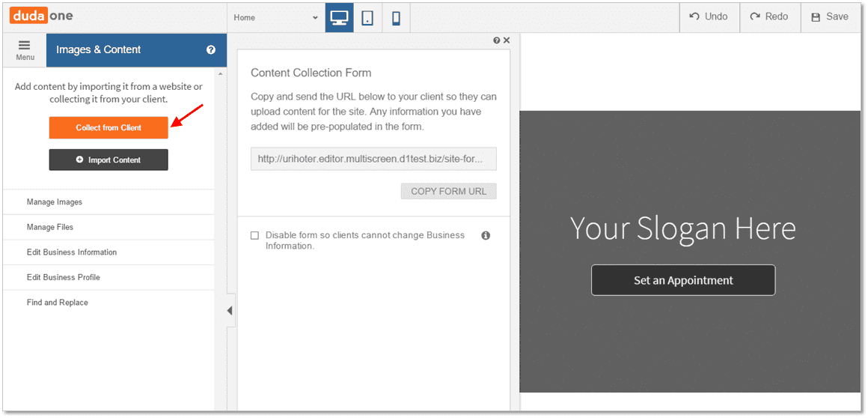The width and height of the screenshot is (868, 418).
Task: Close the Content Collection Form panel
Action: [x=507, y=40]
